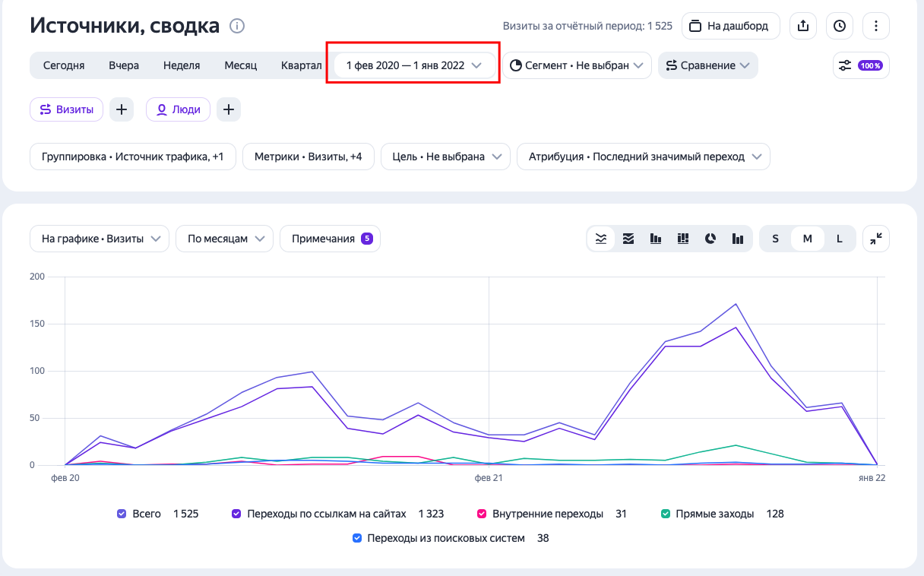Viewport: 924px width, 576px height.
Task: Open the По месяцам grouping dropdown
Action: (x=224, y=239)
